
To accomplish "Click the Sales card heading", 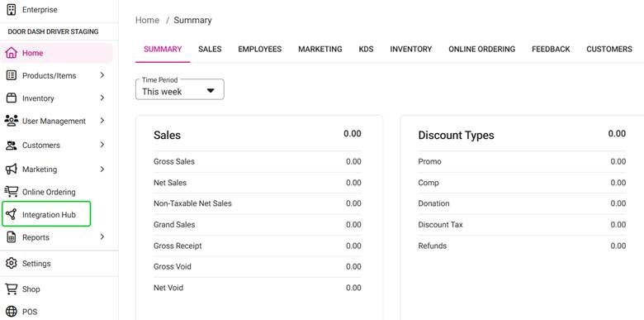I will click(167, 136).
